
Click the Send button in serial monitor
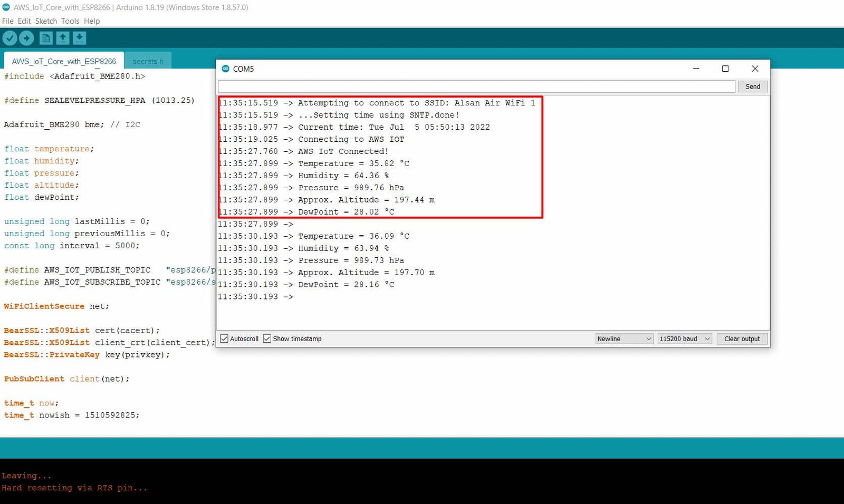click(753, 86)
